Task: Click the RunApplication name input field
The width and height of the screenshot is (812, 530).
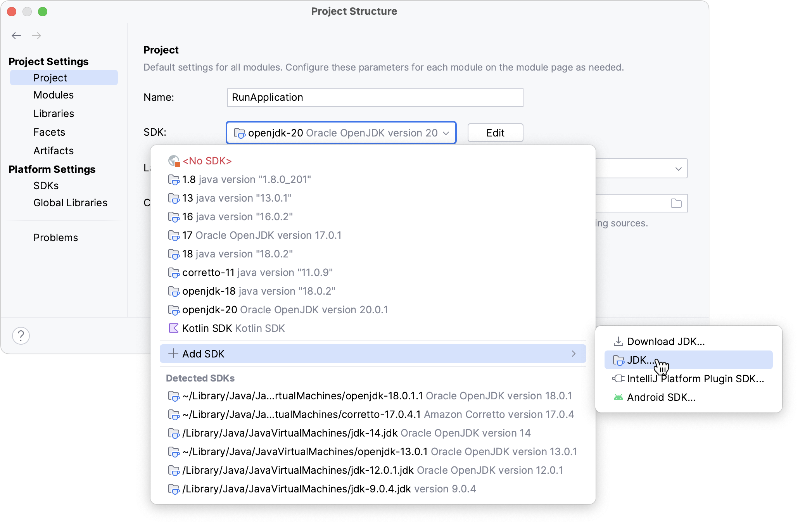Action: pyautogui.click(x=375, y=97)
